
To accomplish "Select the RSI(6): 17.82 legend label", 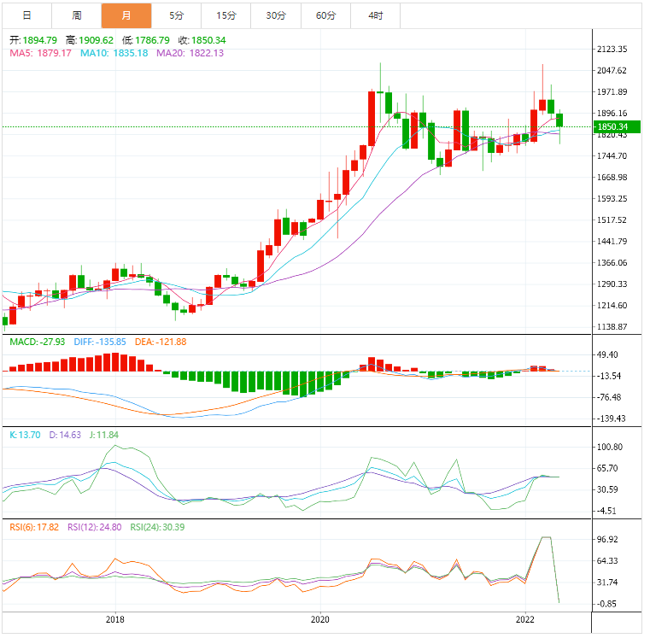I will (34, 527).
